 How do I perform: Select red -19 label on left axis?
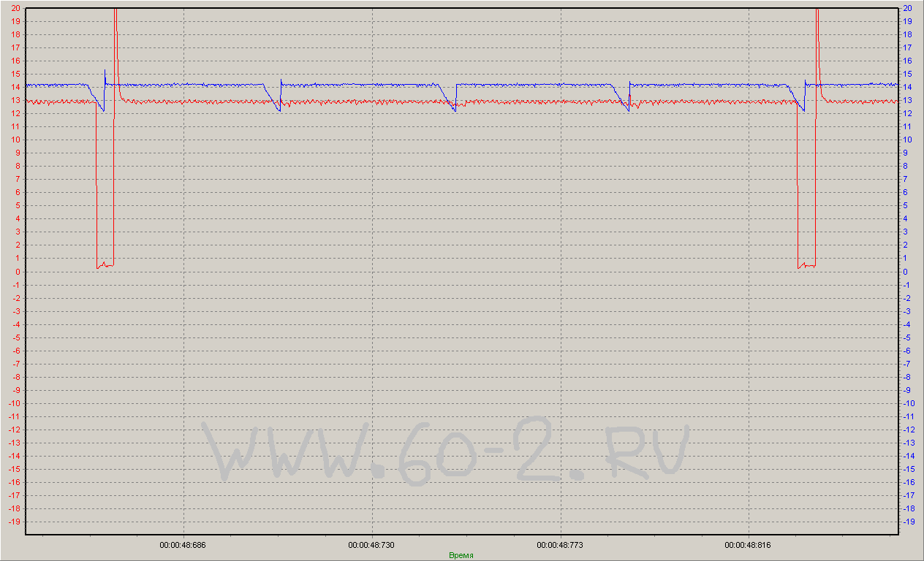pyautogui.click(x=12, y=522)
